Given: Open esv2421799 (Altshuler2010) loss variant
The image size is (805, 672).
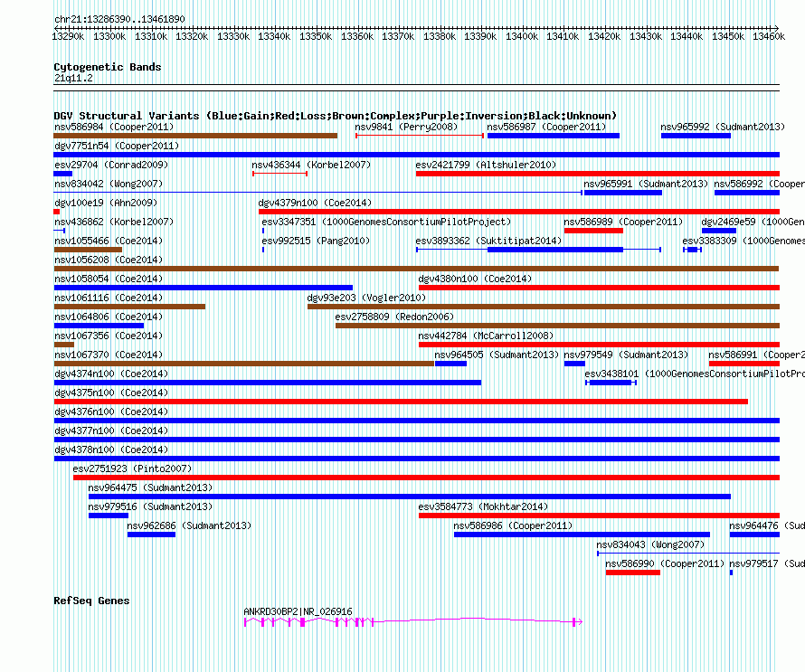Looking at the screenshot, I should click(x=598, y=174).
